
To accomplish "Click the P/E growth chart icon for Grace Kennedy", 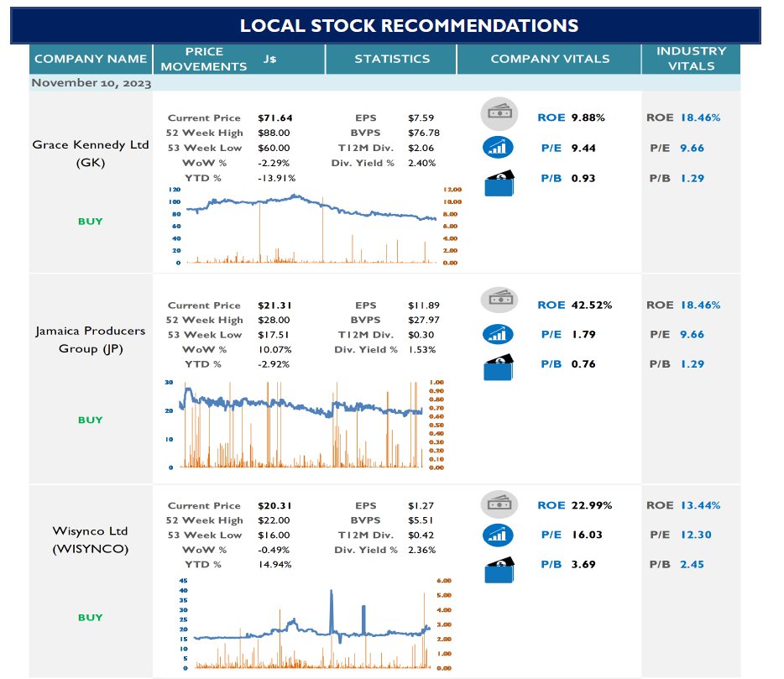I will pyautogui.click(x=498, y=148).
